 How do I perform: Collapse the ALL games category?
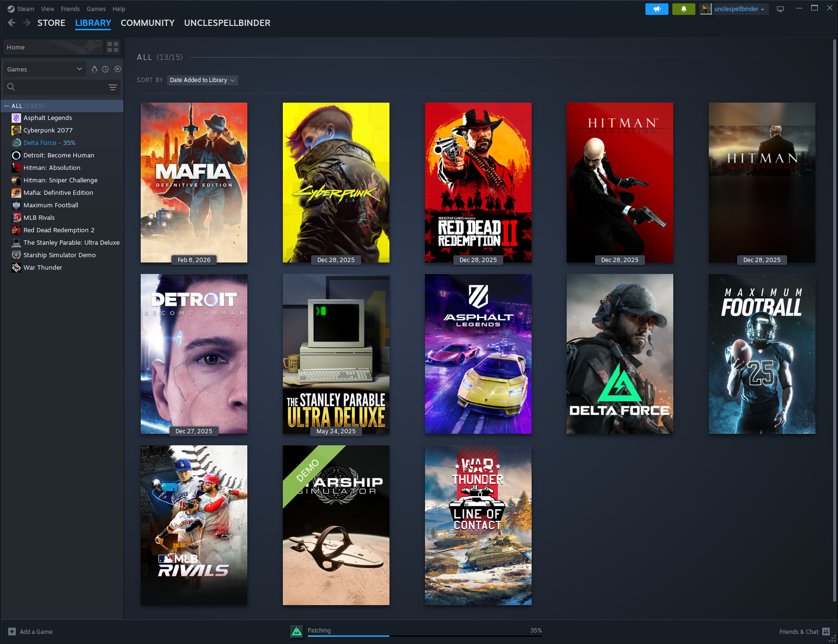point(7,106)
